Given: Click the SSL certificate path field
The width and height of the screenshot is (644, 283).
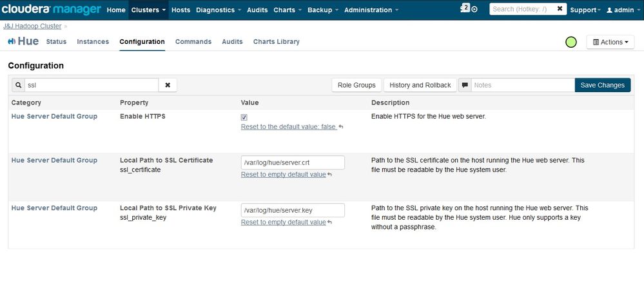Looking at the screenshot, I should [293, 162].
